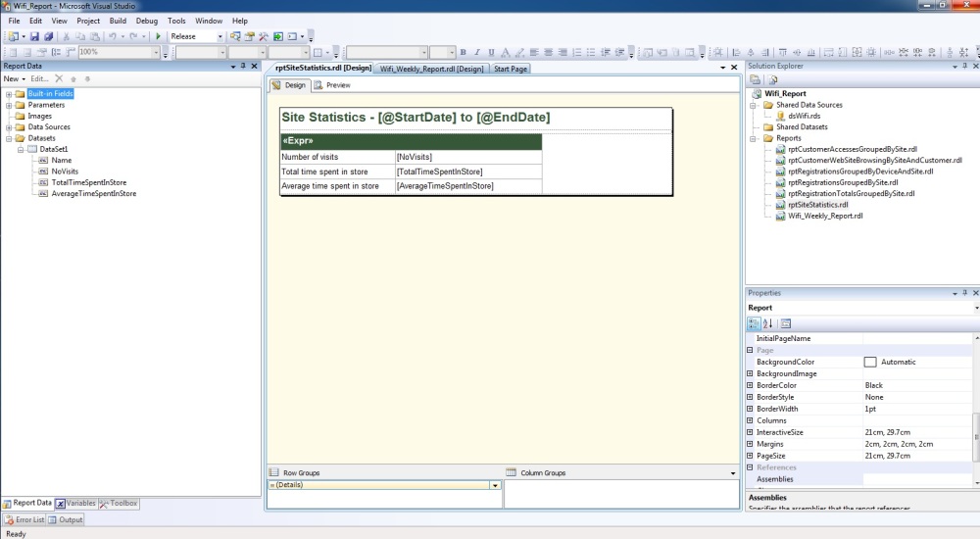This screenshot has width=980, height=539.
Task: Click the Save icon in toolbar
Action: click(x=34, y=36)
